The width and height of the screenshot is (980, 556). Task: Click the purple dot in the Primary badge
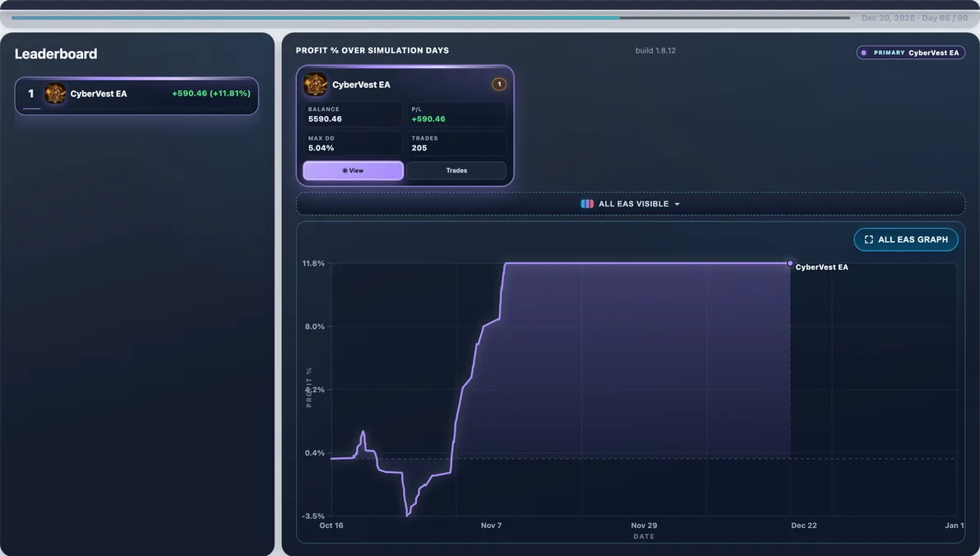864,53
